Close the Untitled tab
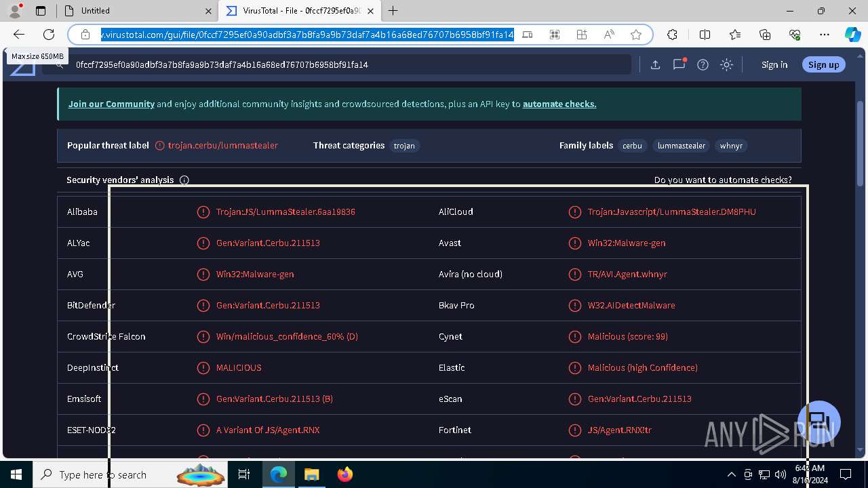868x488 pixels. pos(208,11)
